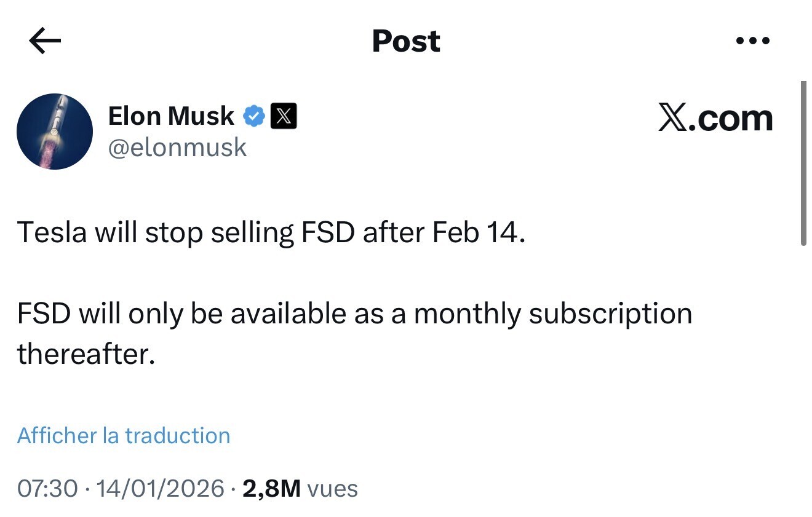The height and width of the screenshot is (517, 812).
Task: Click the 07:30 post time
Action: [47, 489]
